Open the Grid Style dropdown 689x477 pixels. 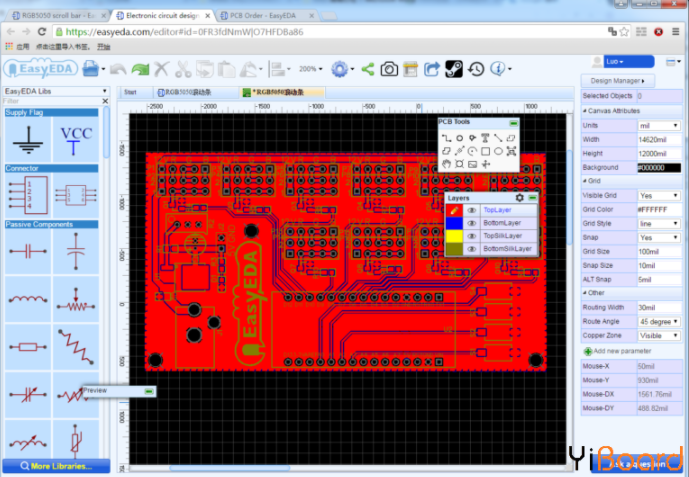pos(659,224)
